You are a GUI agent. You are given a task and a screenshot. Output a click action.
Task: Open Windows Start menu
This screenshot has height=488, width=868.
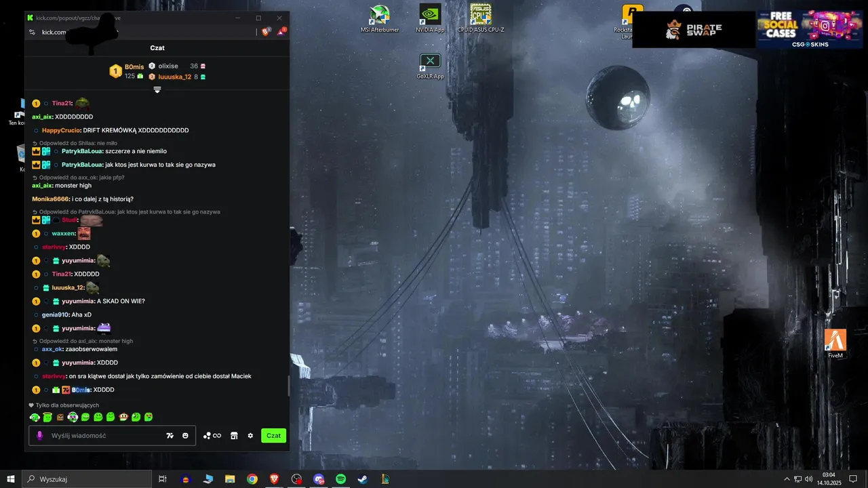[11, 479]
